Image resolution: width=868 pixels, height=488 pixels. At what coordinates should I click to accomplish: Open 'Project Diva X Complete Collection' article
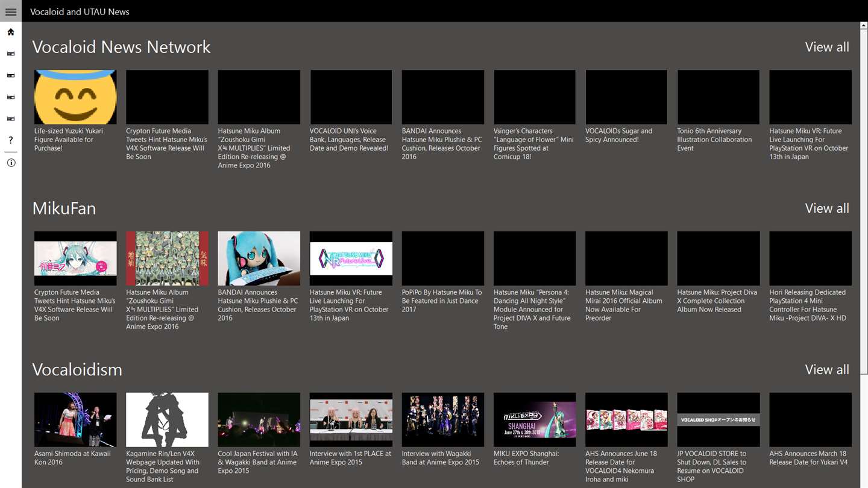tap(718, 272)
